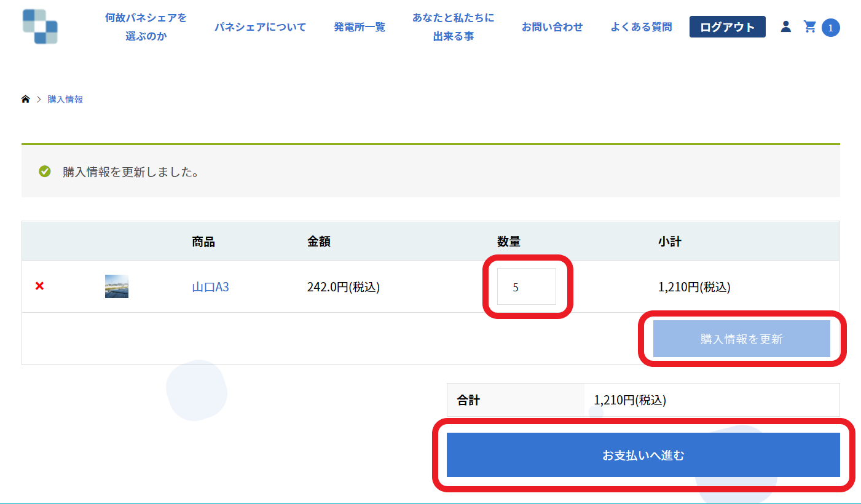Open the あなたと私たちに出来る事 menu item

point(453,27)
